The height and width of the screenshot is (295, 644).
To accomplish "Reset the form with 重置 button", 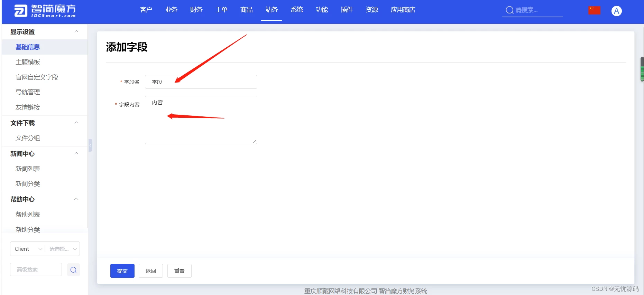I will click(179, 271).
